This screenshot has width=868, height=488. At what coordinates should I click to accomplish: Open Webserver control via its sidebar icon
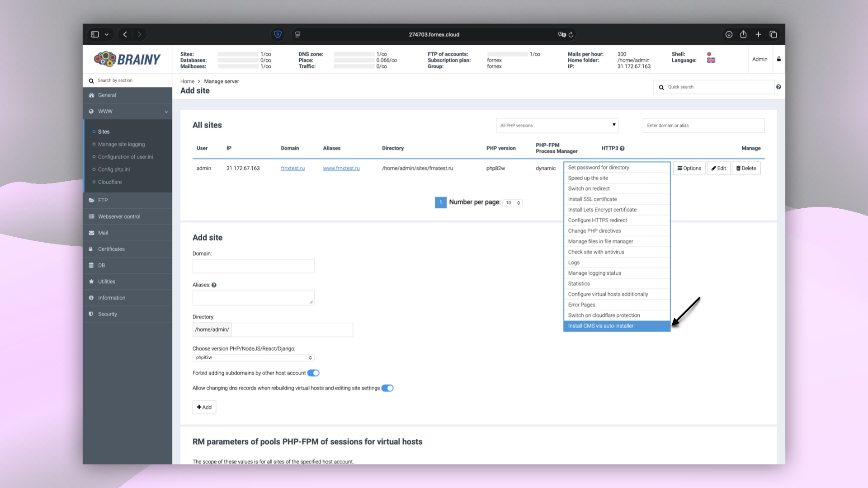92,216
